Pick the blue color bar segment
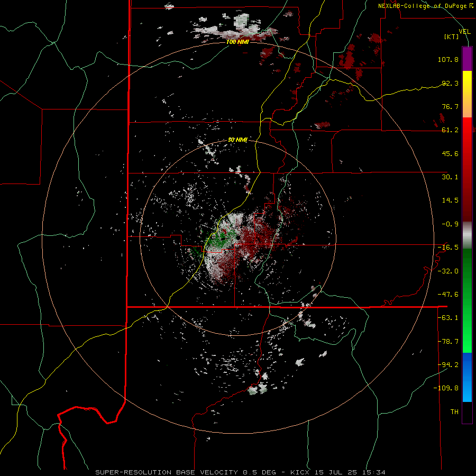Viewport: 476px width, 476px height. click(x=467, y=377)
